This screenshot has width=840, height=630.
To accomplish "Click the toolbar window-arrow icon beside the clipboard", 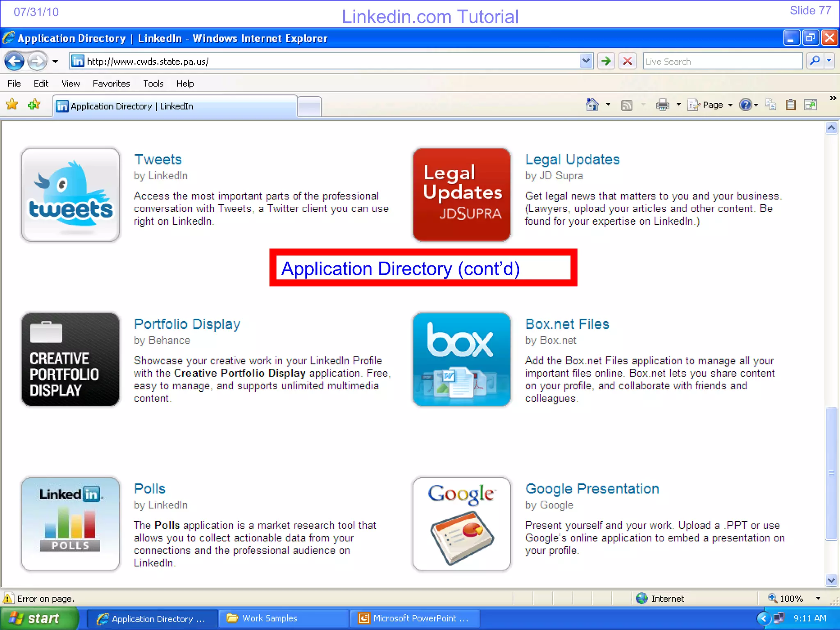I will 810,105.
